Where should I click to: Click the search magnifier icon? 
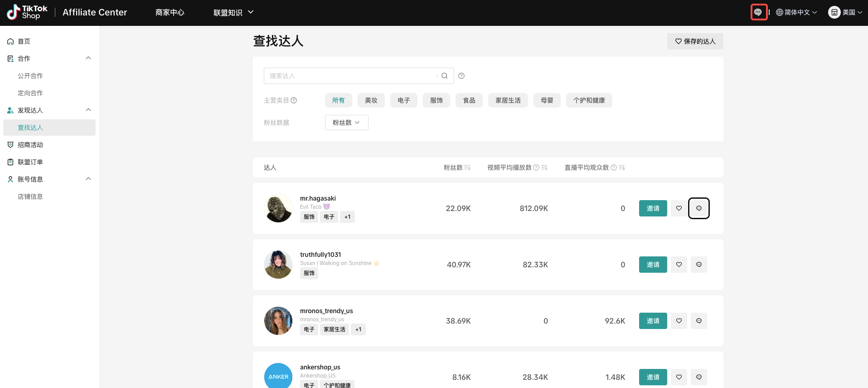444,76
